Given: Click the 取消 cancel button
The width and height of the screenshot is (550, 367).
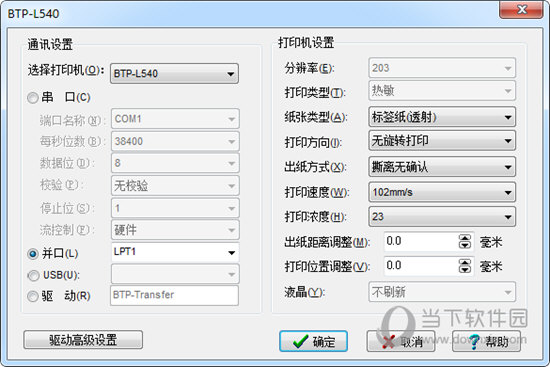Looking at the screenshot, I should pyautogui.click(x=401, y=341).
